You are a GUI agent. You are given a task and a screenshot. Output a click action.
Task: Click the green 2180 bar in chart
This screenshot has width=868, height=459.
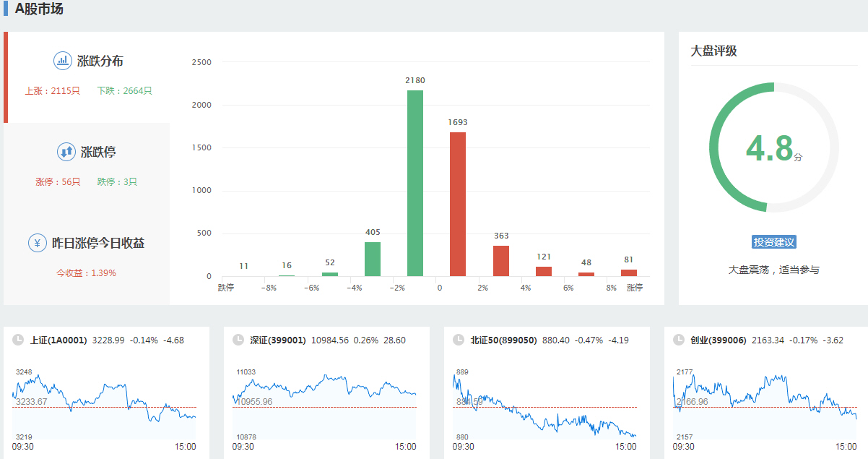coord(415,183)
